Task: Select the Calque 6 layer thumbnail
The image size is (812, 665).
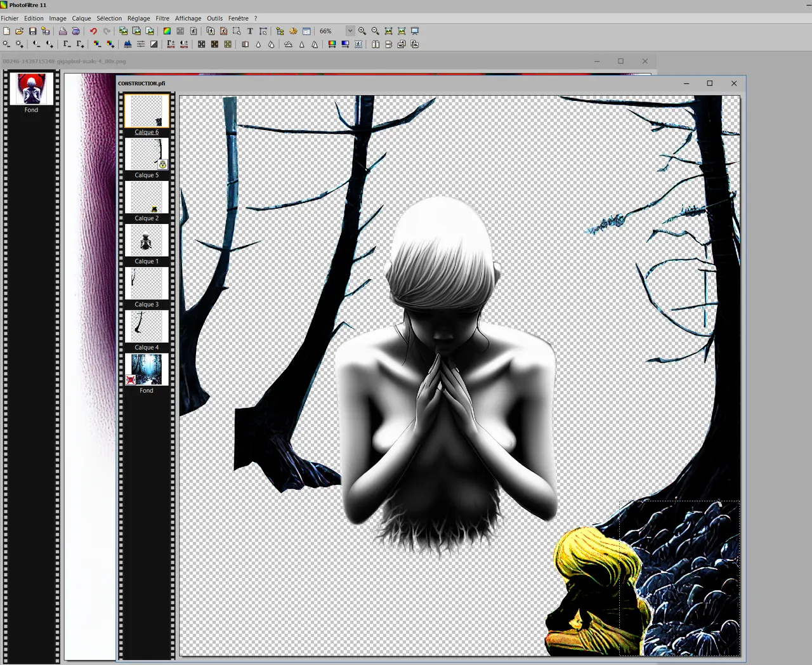Action: pyautogui.click(x=147, y=112)
